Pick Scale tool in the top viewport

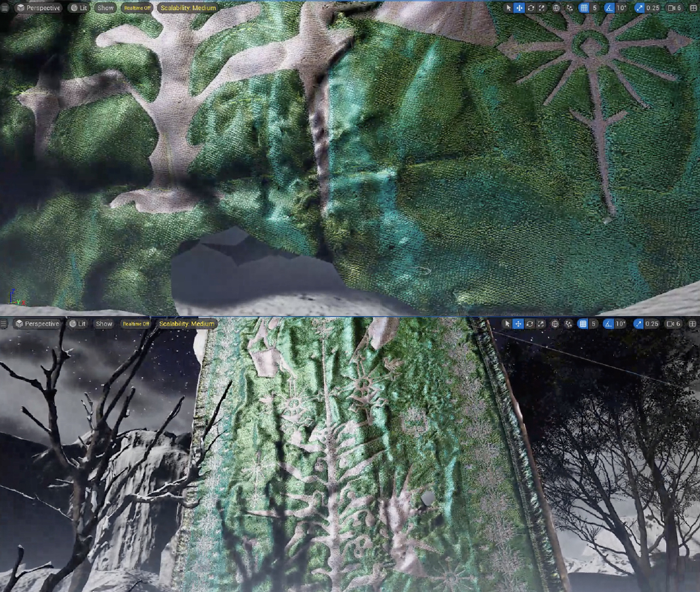coord(541,8)
